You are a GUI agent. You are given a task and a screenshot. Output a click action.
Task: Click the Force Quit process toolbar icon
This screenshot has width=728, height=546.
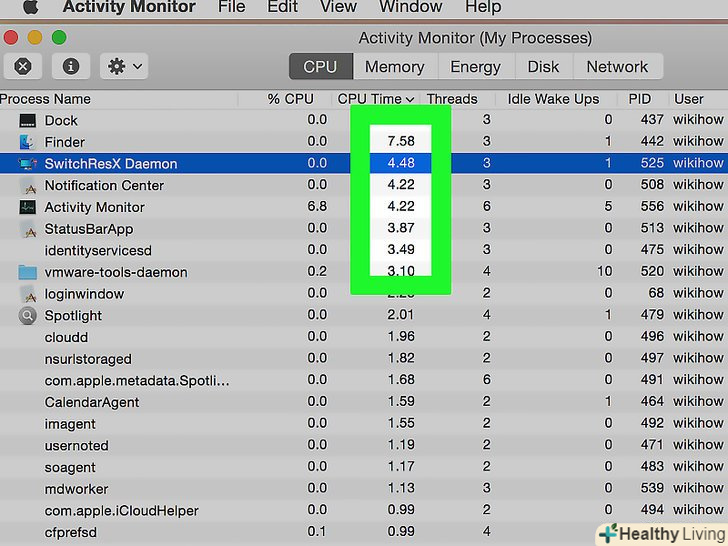point(23,66)
